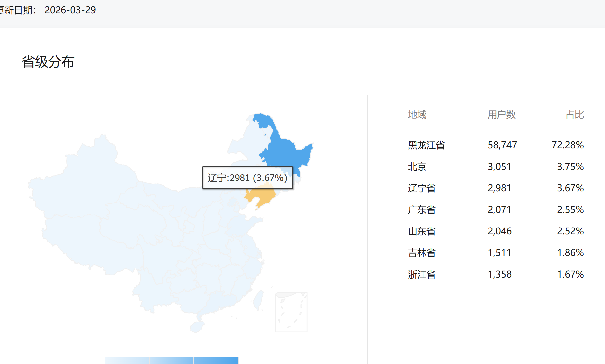Viewport: 605px width, 364px height.
Task: Click the 3.75% share value
Action: point(570,167)
